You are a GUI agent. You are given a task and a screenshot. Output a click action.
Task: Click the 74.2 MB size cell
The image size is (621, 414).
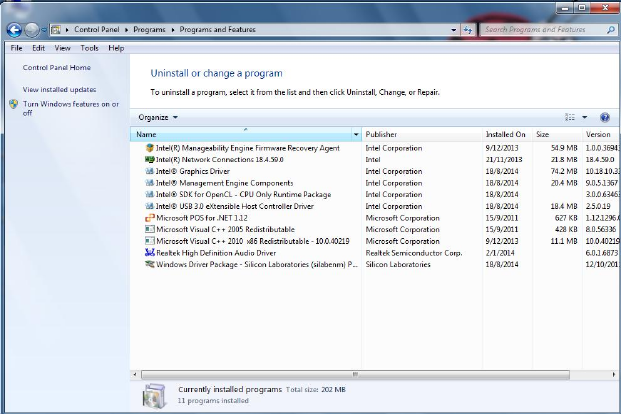coord(564,172)
